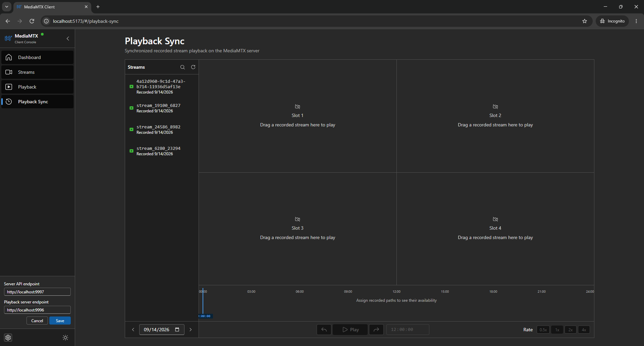Search streams with the magnifier icon
Image resolution: width=644 pixels, height=346 pixels.
182,67
